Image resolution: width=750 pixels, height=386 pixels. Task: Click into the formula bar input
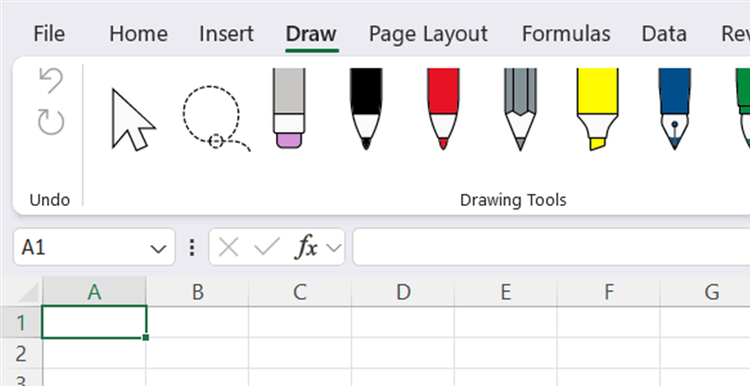(x=551, y=247)
